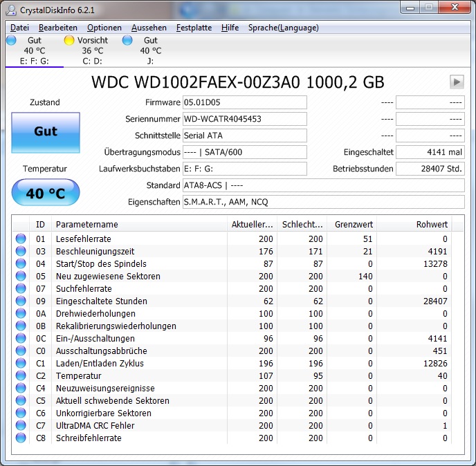476x466 pixels.
Task: Click status icon of Unkorrigierbare Sektoren row
Action: (x=21, y=413)
